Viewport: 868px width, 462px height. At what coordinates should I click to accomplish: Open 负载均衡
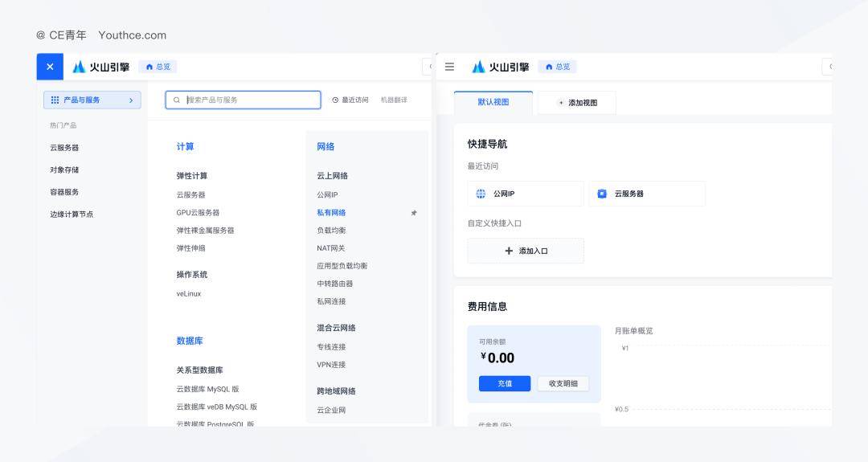pyautogui.click(x=331, y=230)
